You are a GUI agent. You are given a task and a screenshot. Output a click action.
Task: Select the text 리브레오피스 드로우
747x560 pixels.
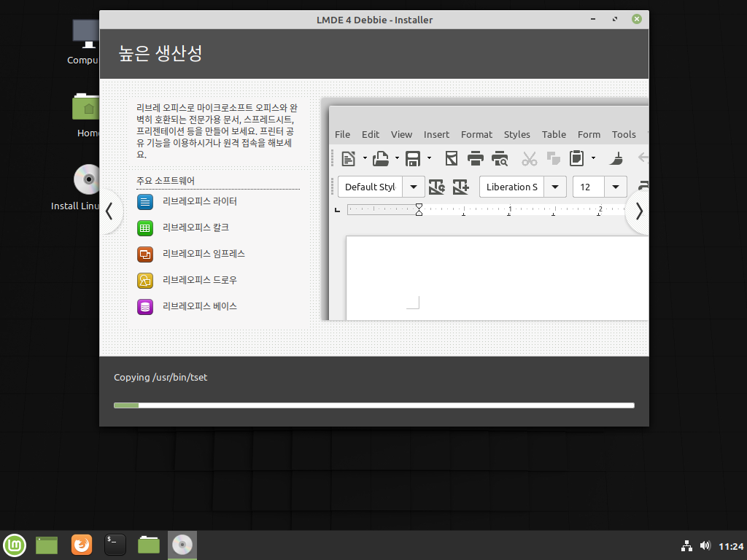(x=200, y=280)
